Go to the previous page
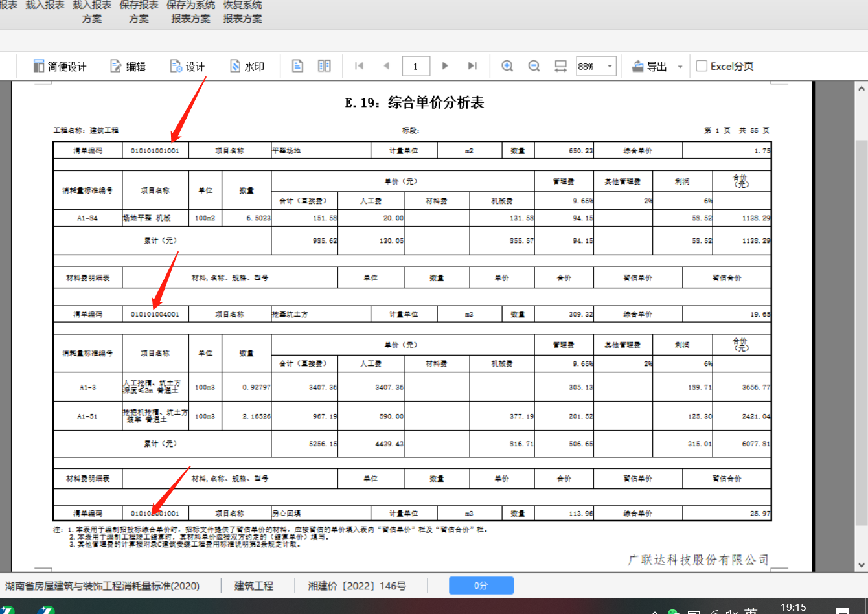Image resolution: width=868 pixels, height=614 pixels. coord(387,66)
